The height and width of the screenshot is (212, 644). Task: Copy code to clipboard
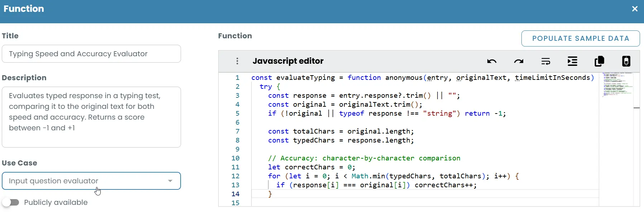[599, 61]
